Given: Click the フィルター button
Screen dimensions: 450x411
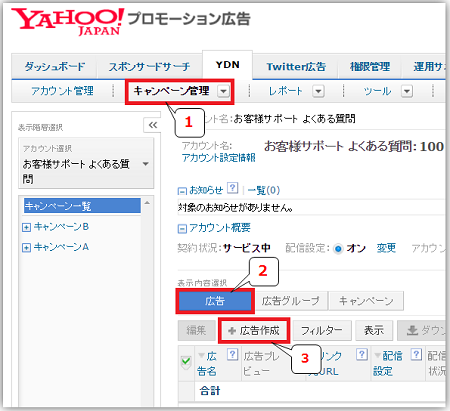Looking at the screenshot, I should (322, 331).
